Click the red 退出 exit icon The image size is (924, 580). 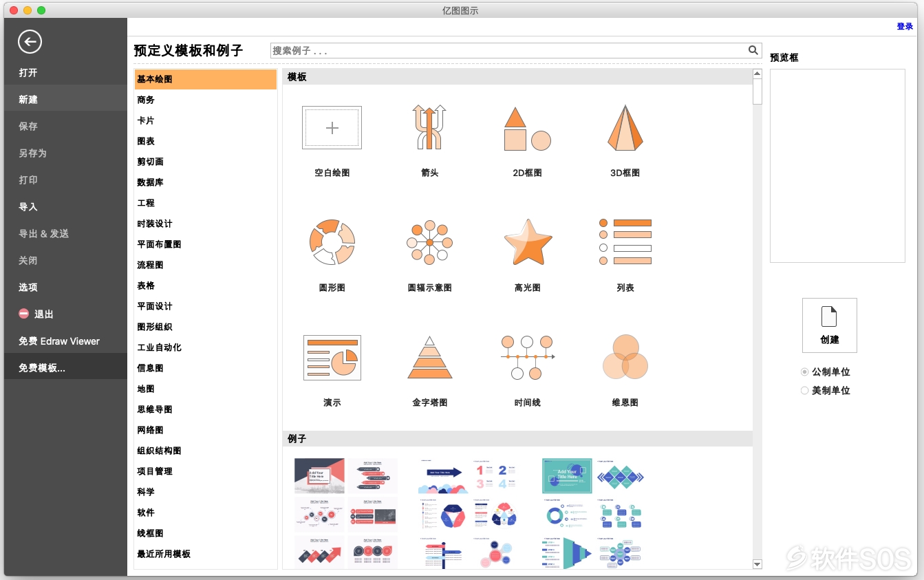(24, 314)
